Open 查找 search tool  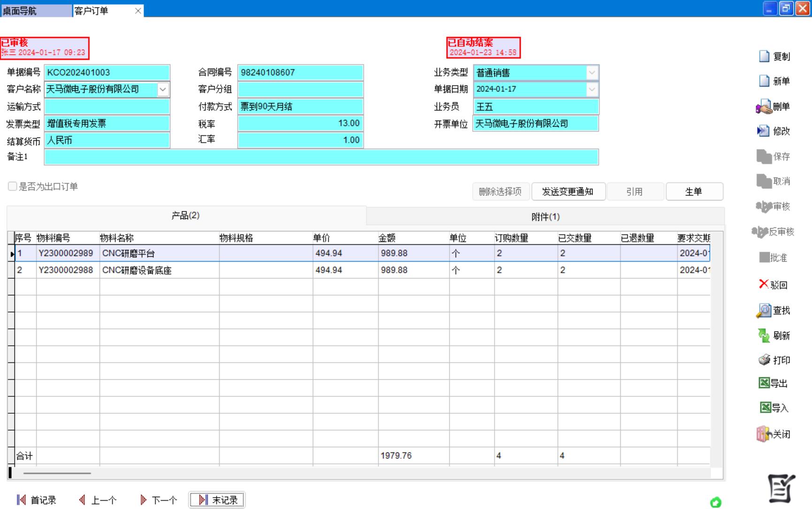pos(764,311)
